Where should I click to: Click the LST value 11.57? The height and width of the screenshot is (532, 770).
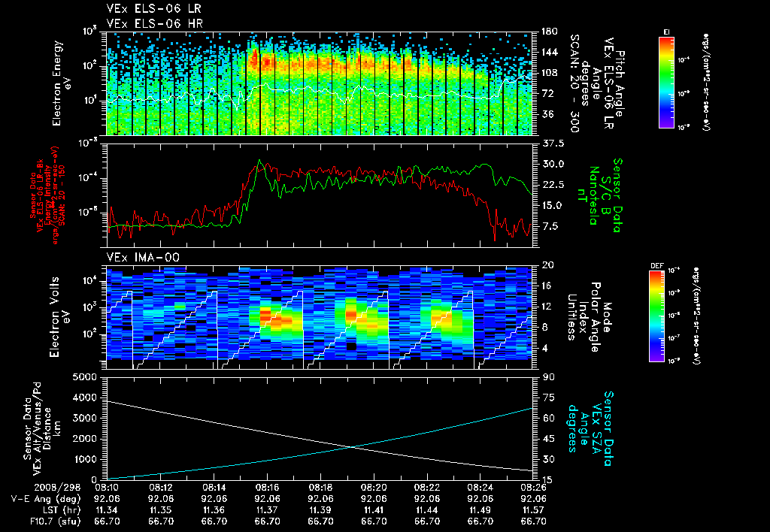(x=533, y=510)
